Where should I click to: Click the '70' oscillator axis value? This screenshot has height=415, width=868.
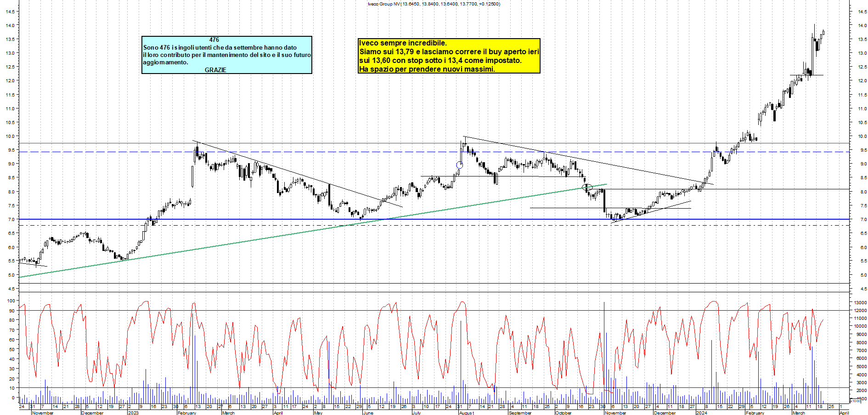[x=11, y=330]
